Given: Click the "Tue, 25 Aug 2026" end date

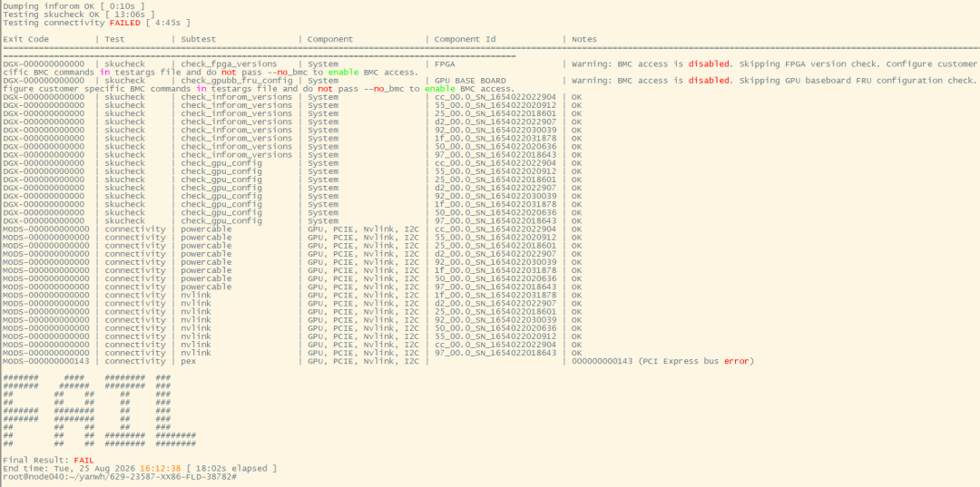Looking at the screenshot, I should [x=93, y=468].
